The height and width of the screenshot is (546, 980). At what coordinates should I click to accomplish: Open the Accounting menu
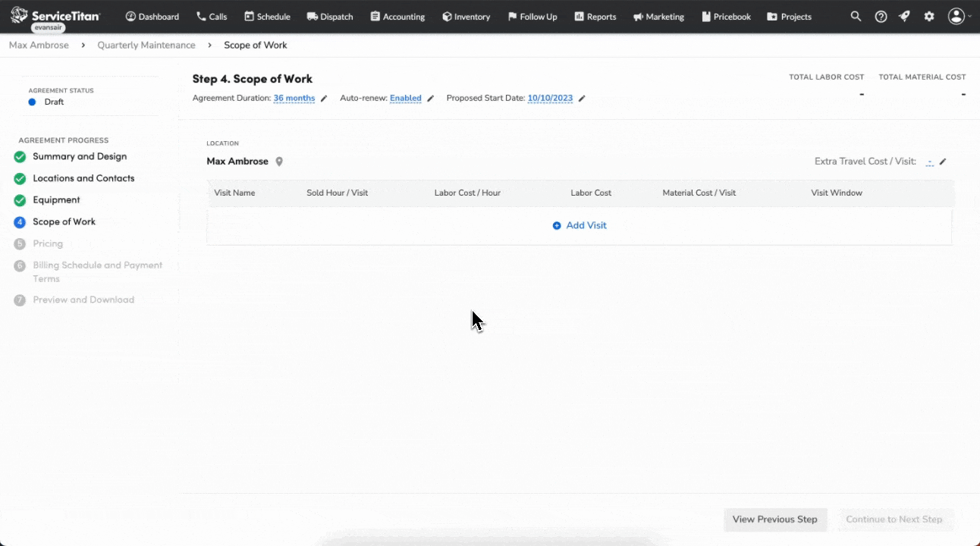coord(397,16)
